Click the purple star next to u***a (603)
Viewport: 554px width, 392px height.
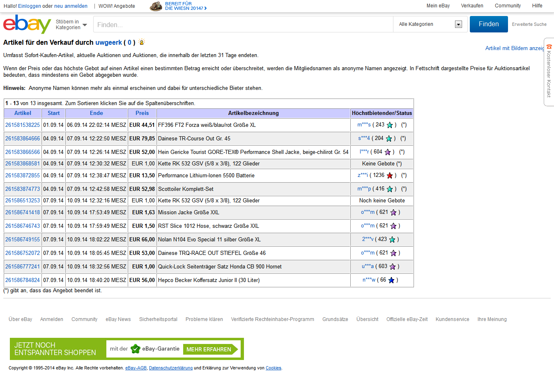tap(393, 267)
